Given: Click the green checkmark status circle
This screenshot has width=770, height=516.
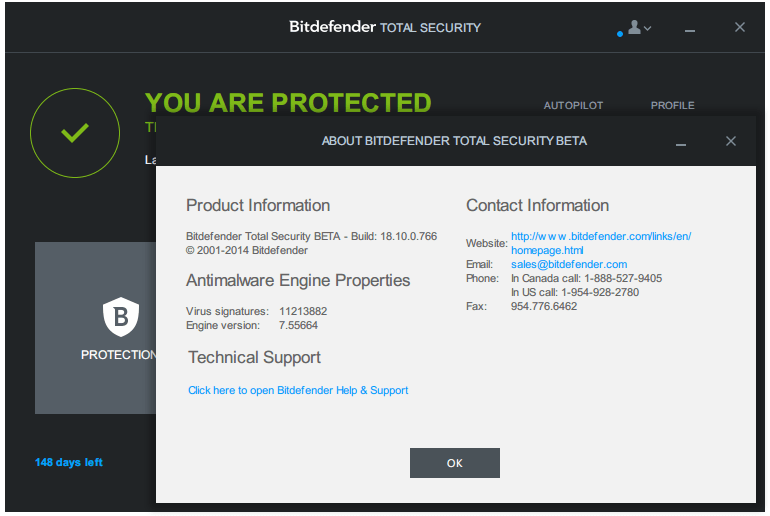Looking at the screenshot, I should [75, 133].
